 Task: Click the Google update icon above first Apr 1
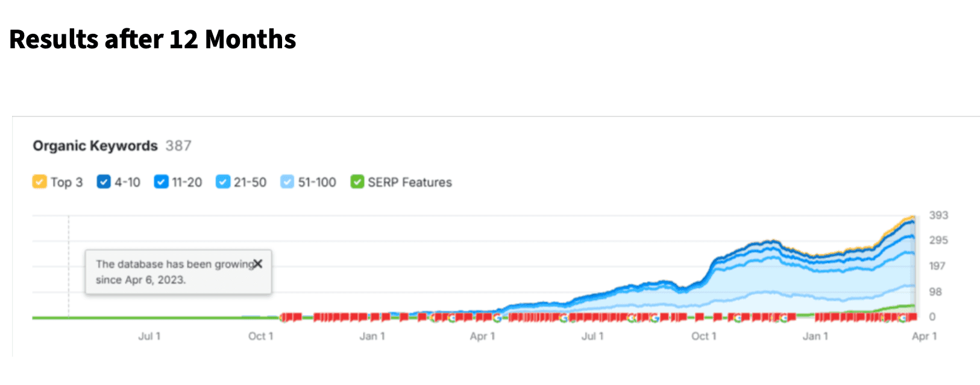(497, 317)
